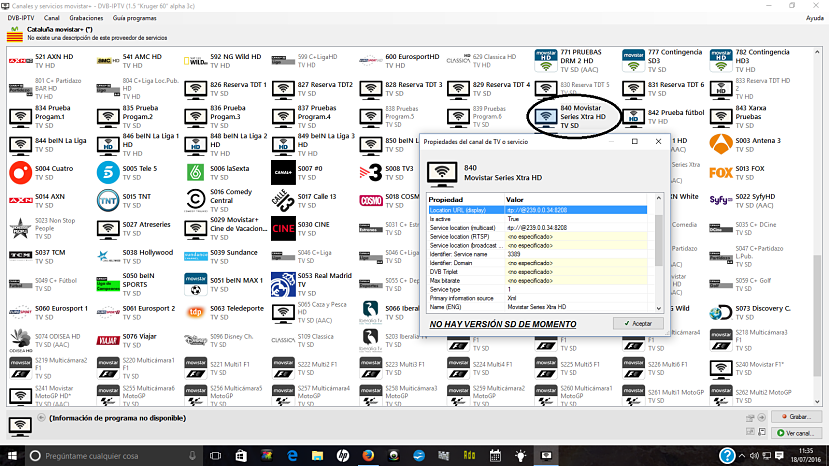829x466 pixels.
Task: Open Task View on the taskbar
Action: pos(215,455)
